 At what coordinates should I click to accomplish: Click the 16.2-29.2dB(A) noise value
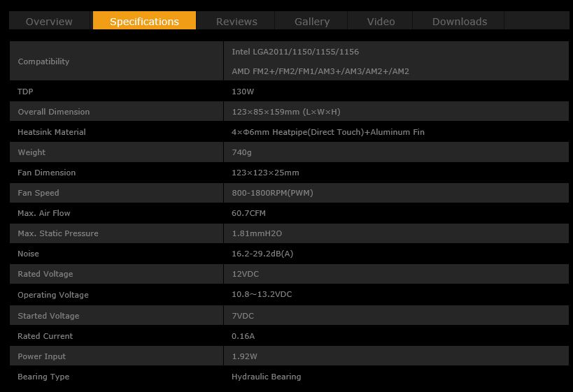(x=262, y=254)
